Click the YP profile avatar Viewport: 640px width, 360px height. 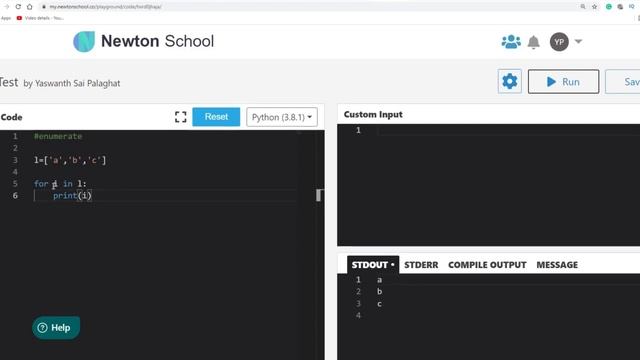click(559, 42)
